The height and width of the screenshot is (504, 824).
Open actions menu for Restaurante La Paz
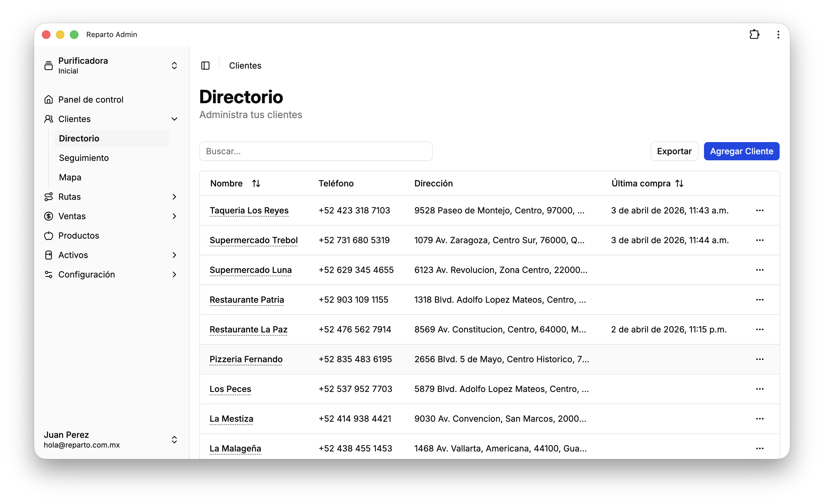coord(760,329)
